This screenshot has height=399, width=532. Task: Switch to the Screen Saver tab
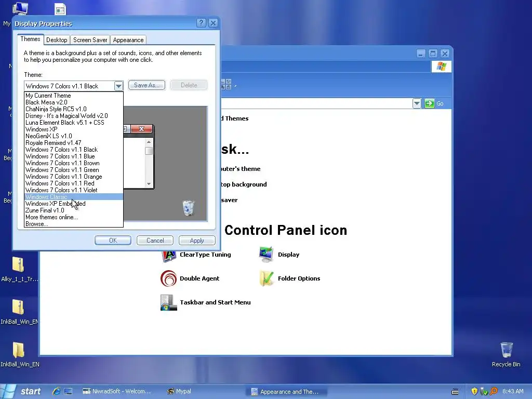click(x=90, y=40)
